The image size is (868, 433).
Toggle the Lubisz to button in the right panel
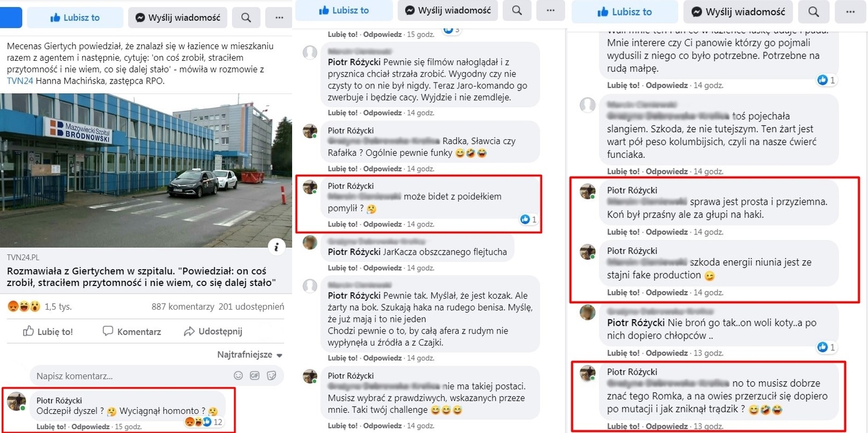coord(624,12)
